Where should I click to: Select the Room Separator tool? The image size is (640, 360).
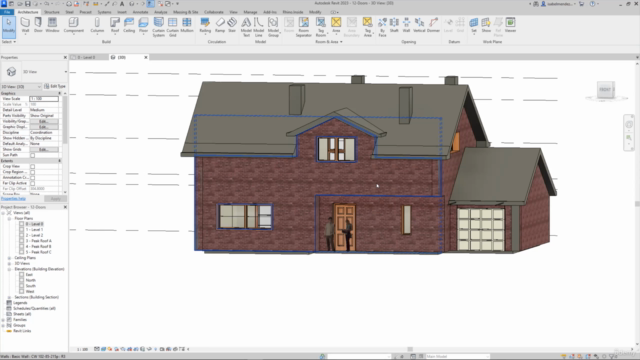point(304,27)
